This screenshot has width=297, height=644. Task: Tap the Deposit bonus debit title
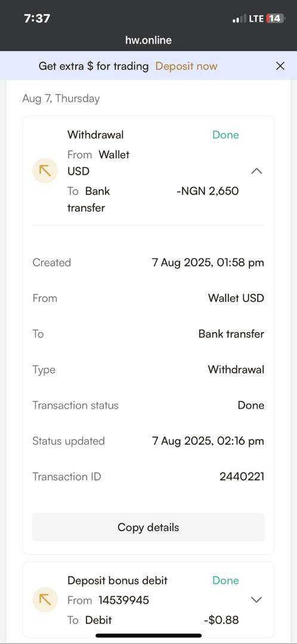point(117,580)
